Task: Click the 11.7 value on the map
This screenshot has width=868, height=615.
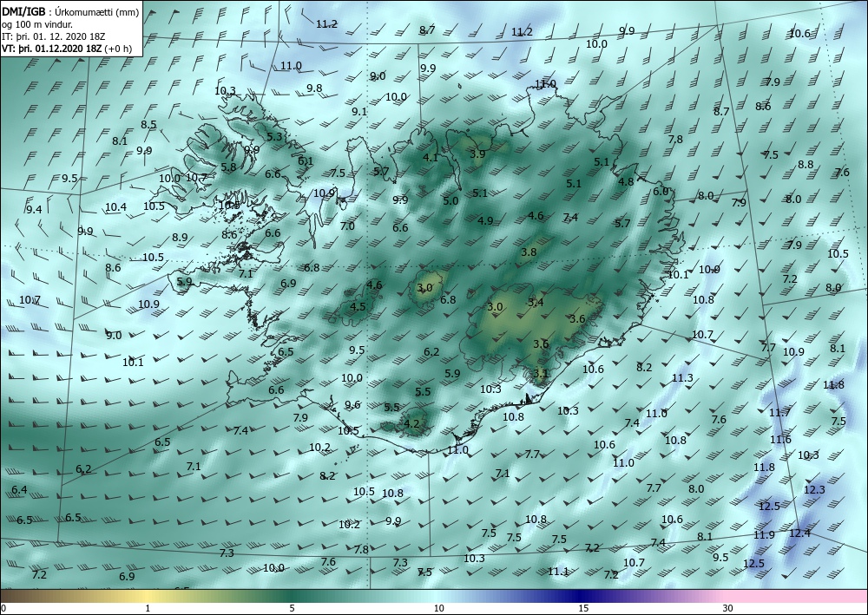Action: click(779, 413)
